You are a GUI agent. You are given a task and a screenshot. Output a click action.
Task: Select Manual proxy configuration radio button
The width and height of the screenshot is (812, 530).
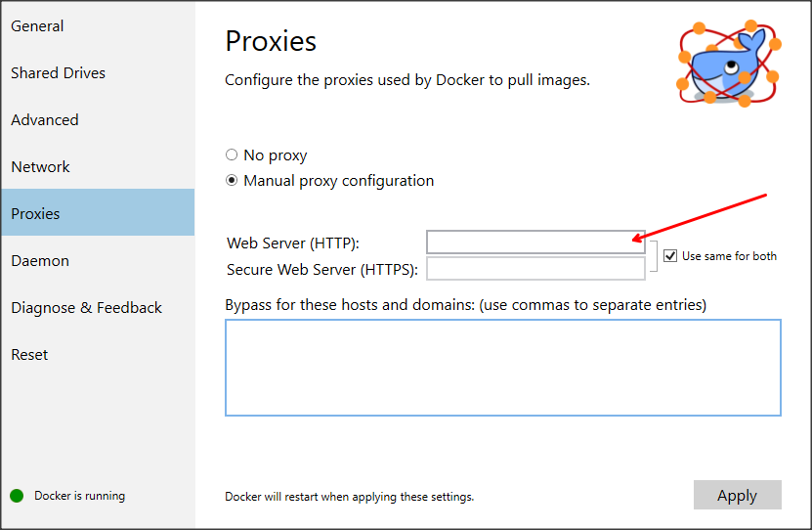[x=232, y=180]
